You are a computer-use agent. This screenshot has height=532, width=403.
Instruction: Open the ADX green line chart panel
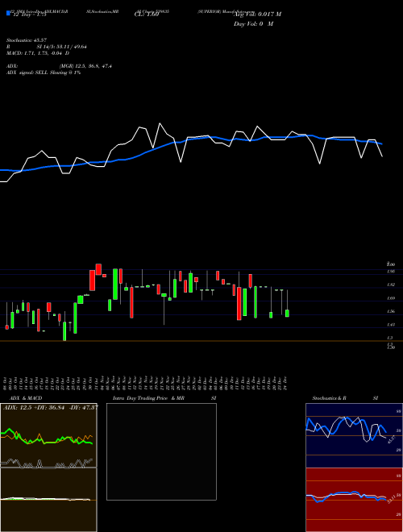[x=48, y=435]
